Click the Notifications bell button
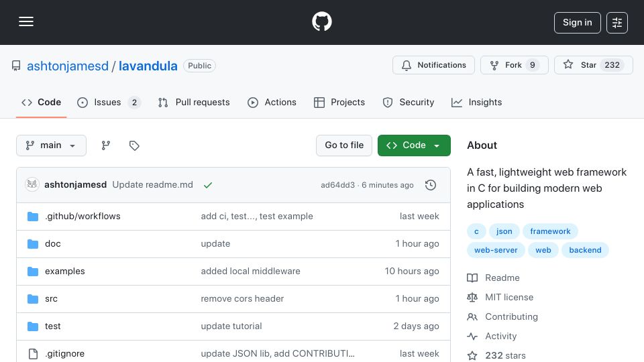The height and width of the screenshot is (362, 644). coord(433,65)
